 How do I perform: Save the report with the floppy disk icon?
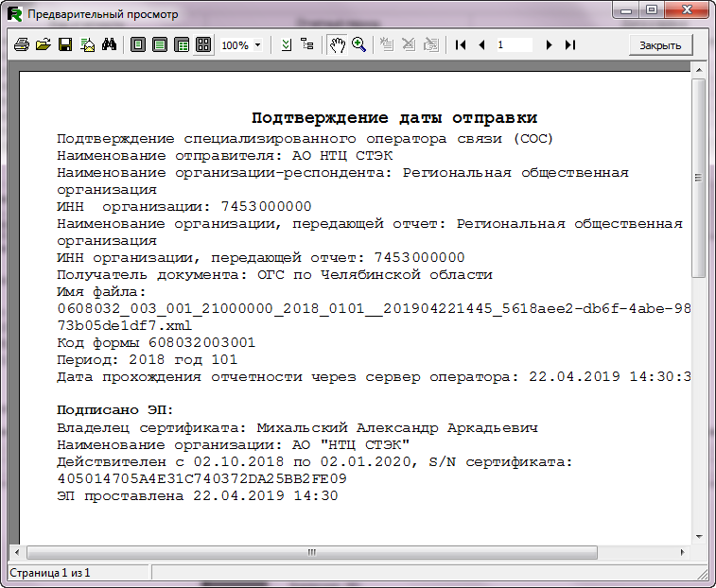(65, 44)
